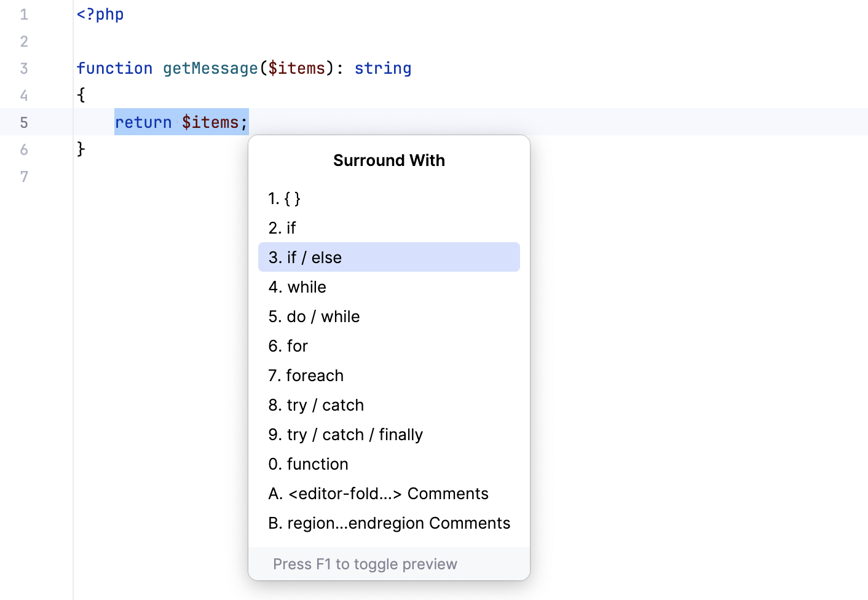Click the 'Press F1 to toggle preview' hint
This screenshot has height=600, width=868.
pos(365,564)
